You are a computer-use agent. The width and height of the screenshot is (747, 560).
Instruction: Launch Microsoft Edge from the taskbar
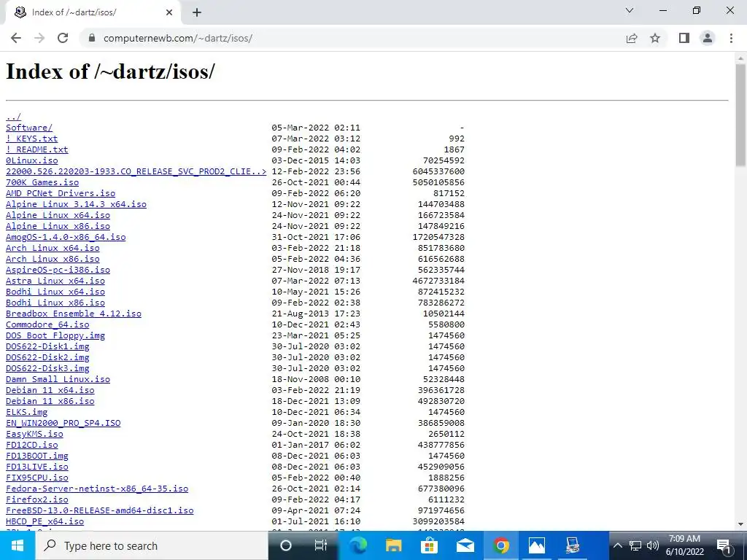point(357,545)
